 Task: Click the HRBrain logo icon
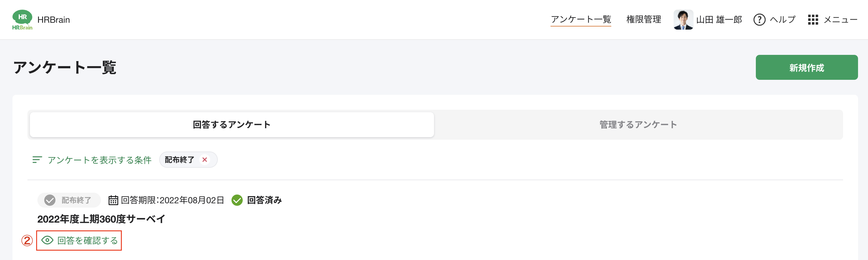coord(22,20)
